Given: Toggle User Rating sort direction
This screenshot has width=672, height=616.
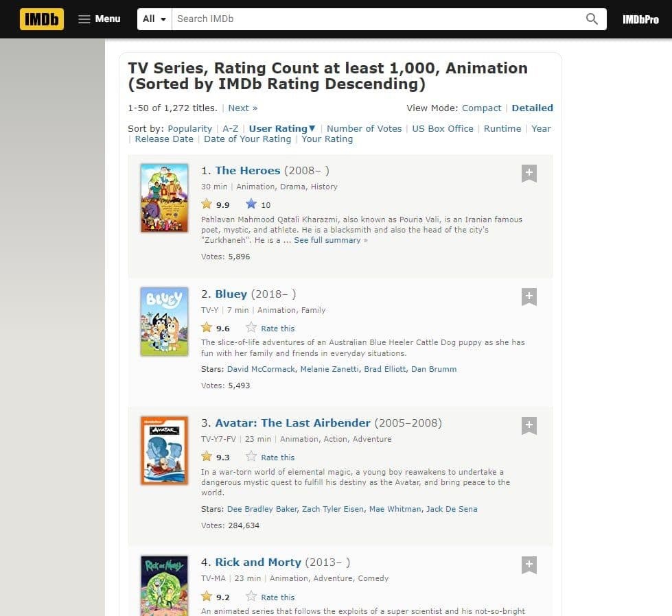Looking at the screenshot, I should tap(282, 128).
